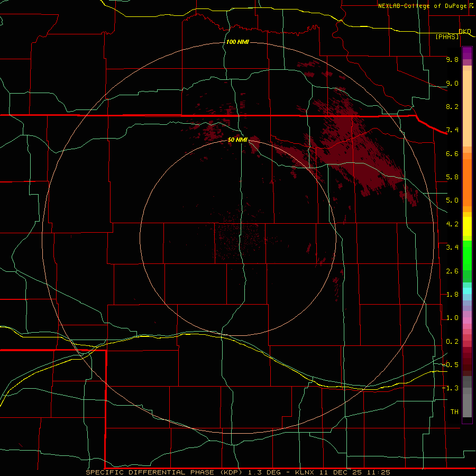Click the 2.6 scale label
Image resolution: width=476 pixels, height=476 pixels.
tap(452, 271)
